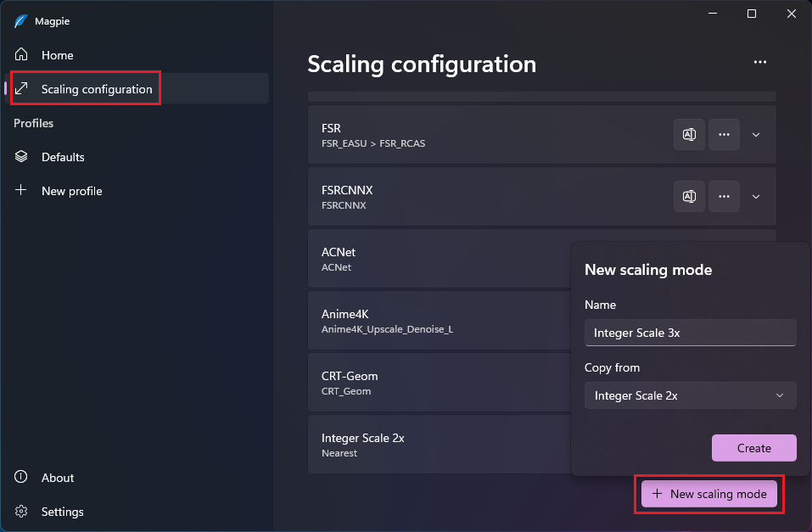The height and width of the screenshot is (532, 812).
Task: Open the Defaults profile
Action: pyautogui.click(x=63, y=157)
